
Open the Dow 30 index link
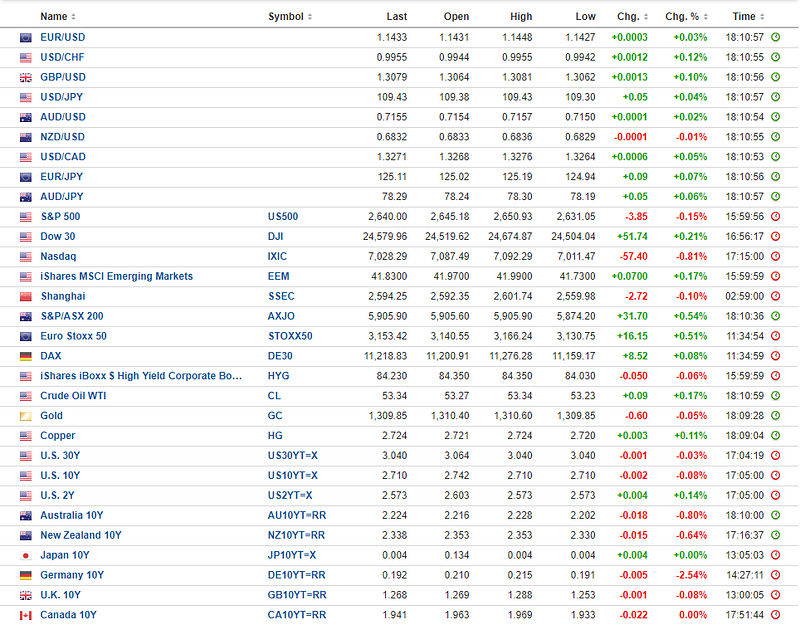pos(58,236)
